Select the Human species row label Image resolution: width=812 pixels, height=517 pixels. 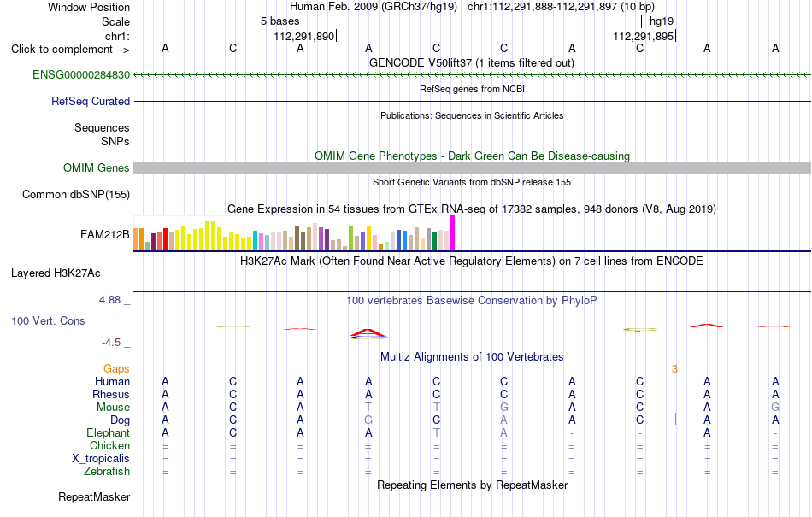[x=112, y=381]
